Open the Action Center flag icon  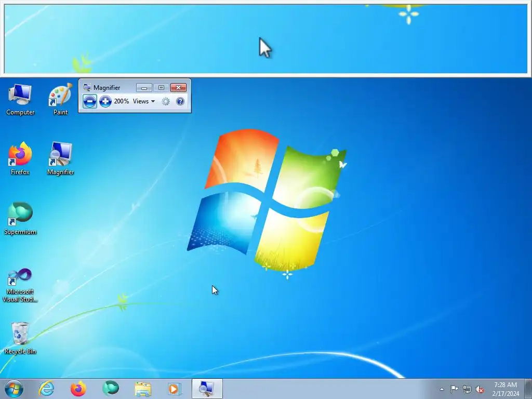454,389
